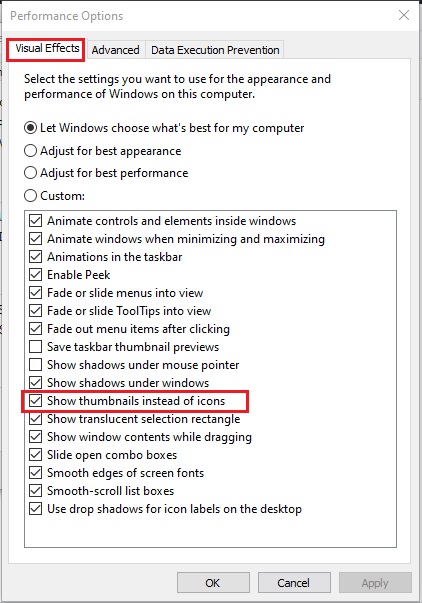Click the Cancel button

point(294,583)
